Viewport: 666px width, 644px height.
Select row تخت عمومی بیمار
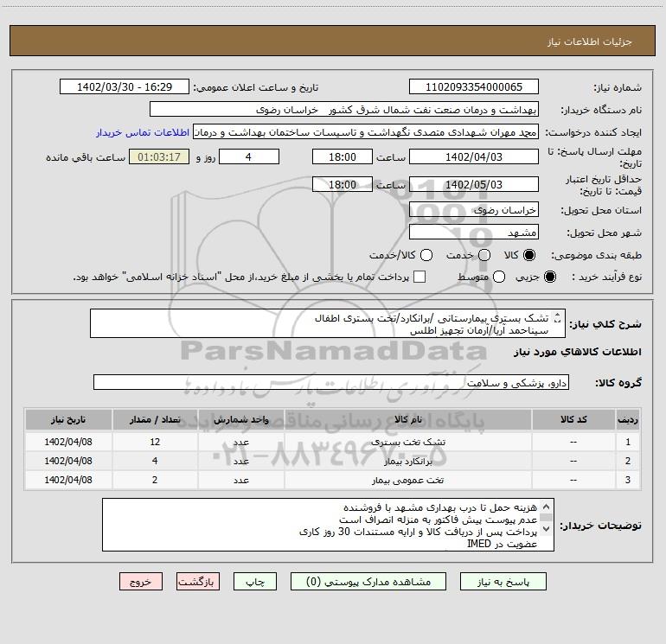tap(333, 480)
